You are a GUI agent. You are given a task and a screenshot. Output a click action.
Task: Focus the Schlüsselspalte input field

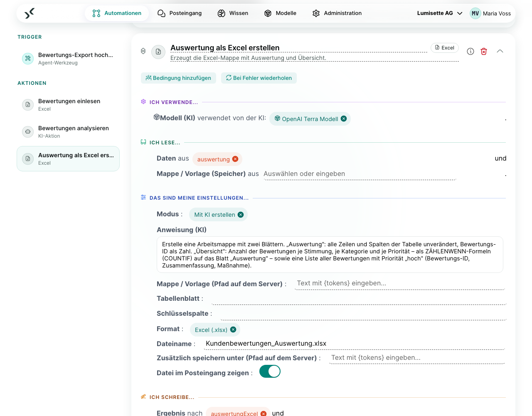[x=363, y=314]
